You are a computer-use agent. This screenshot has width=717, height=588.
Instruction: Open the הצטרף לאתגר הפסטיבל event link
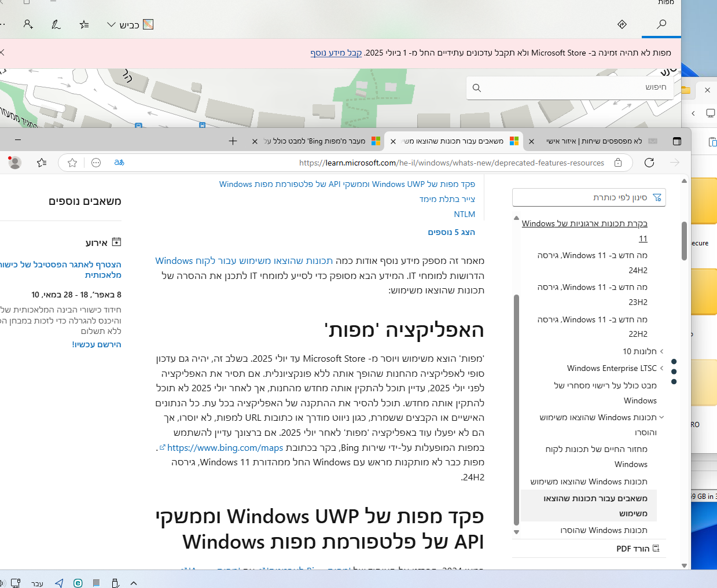pyautogui.click(x=61, y=270)
